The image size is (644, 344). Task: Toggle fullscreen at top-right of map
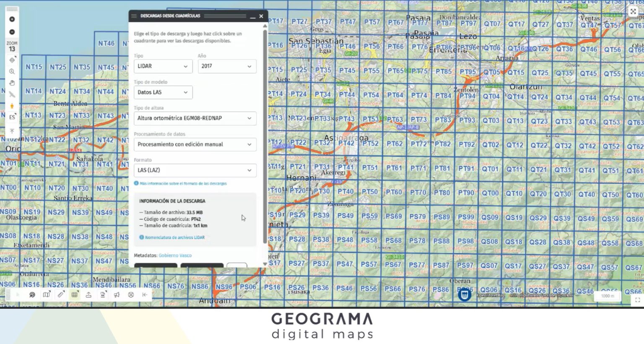(633, 12)
